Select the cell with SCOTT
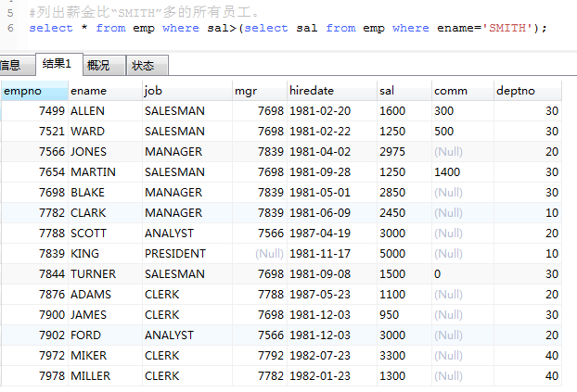 (105, 234)
